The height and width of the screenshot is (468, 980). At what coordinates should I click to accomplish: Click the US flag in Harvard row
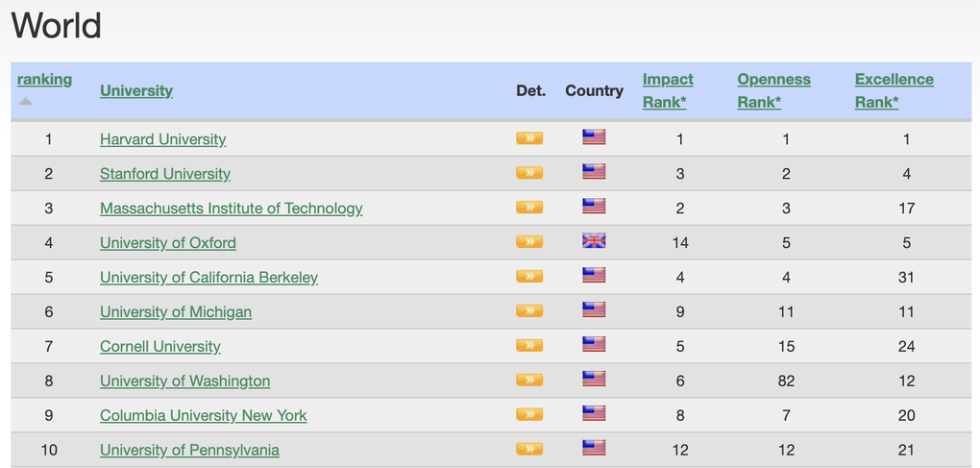pos(594,137)
